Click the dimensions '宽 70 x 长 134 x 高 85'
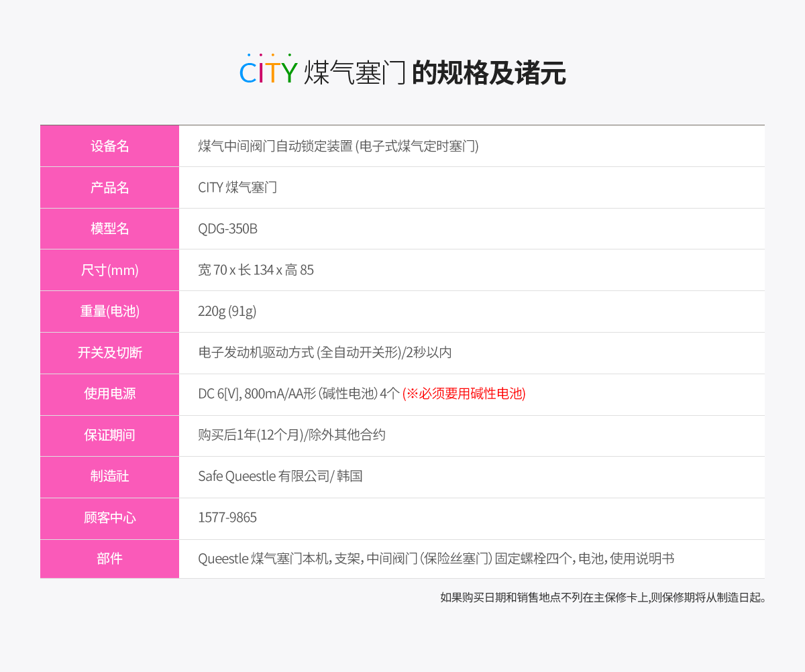This screenshot has height=672, width=805. coord(256,270)
